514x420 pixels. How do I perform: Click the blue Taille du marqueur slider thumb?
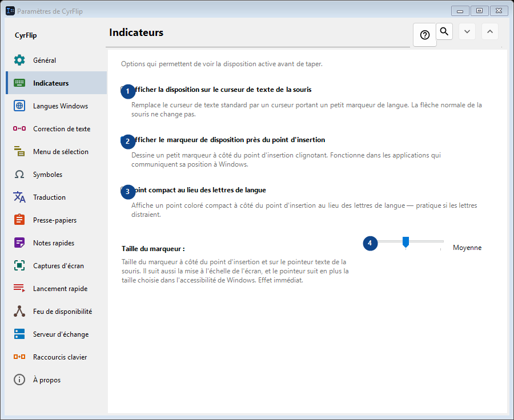click(x=406, y=242)
